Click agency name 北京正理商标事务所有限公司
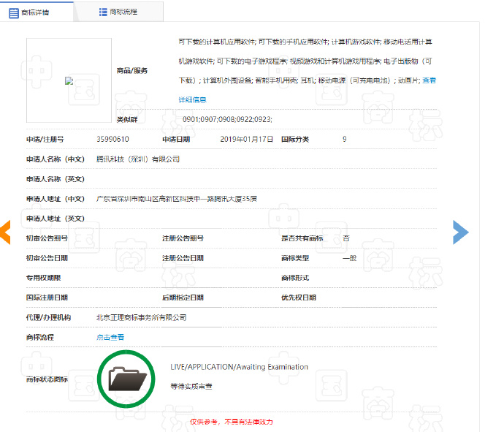The width and height of the screenshot is (504, 432). click(142, 317)
